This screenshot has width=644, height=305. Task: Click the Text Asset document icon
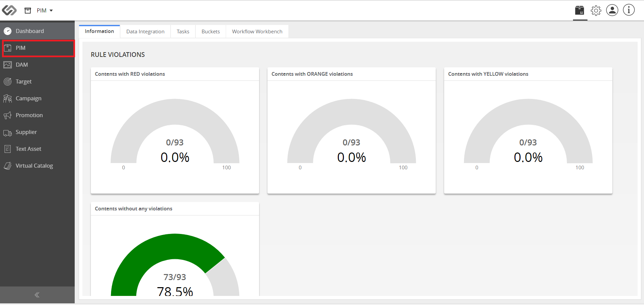click(x=8, y=149)
